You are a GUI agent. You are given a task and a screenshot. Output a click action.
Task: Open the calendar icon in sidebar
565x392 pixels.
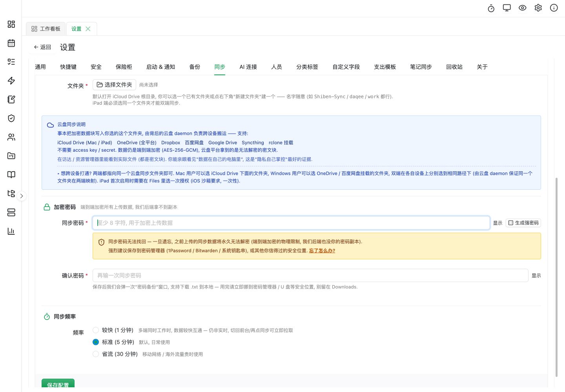[x=11, y=43]
